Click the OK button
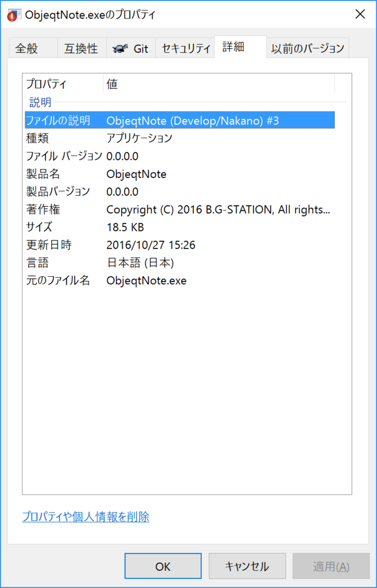377x588 pixels. tap(163, 566)
